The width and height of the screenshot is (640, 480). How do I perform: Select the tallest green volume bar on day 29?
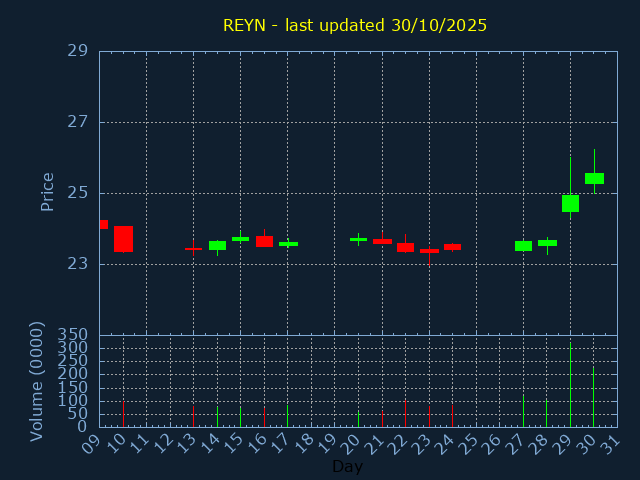(570, 385)
